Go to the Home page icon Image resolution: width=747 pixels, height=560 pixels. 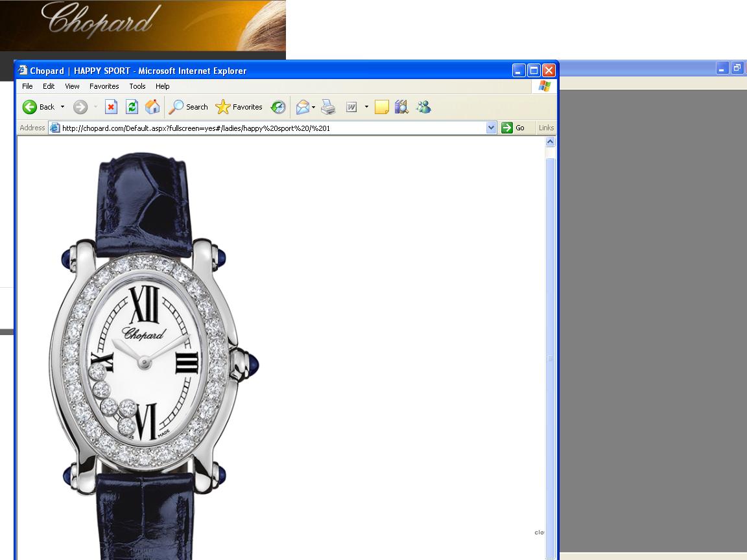152,107
